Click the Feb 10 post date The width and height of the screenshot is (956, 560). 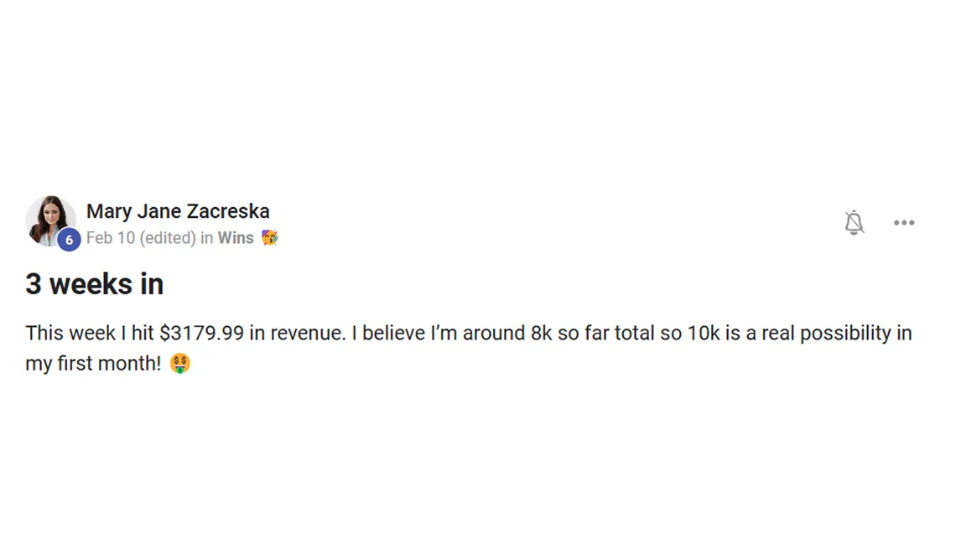coord(111,238)
